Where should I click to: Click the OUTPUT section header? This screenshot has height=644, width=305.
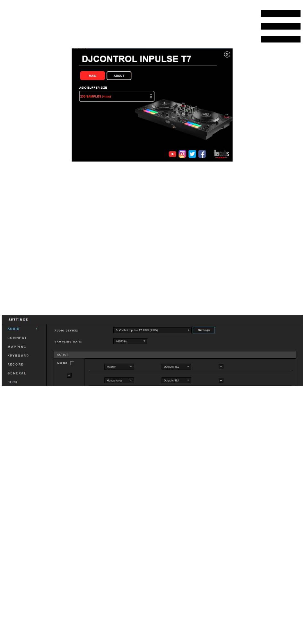pos(175,355)
